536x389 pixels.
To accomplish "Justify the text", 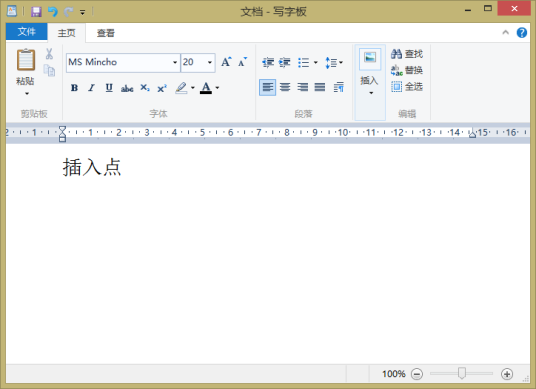I will click(320, 87).
